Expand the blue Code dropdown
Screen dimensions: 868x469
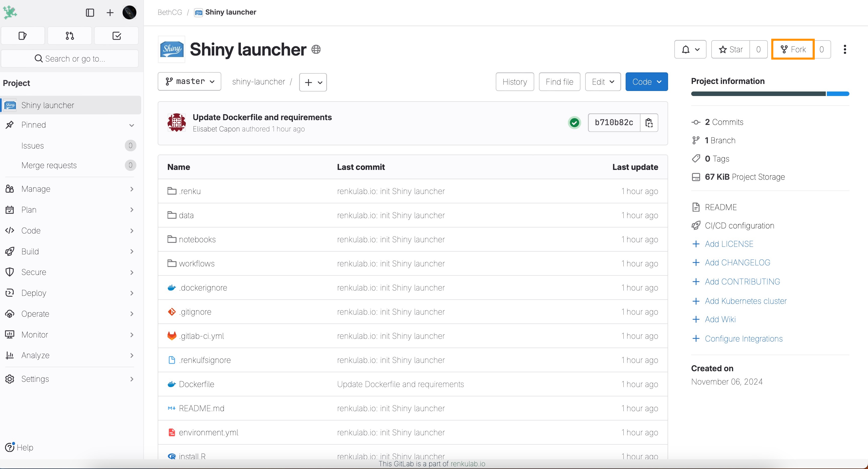647,82
